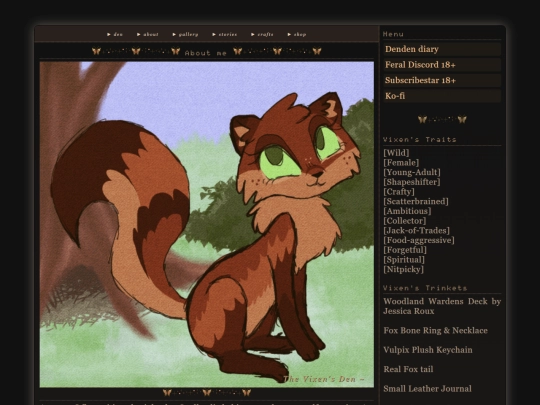Click the fox illustration image
Screen dimensions: 540x405
coord(207,225)
